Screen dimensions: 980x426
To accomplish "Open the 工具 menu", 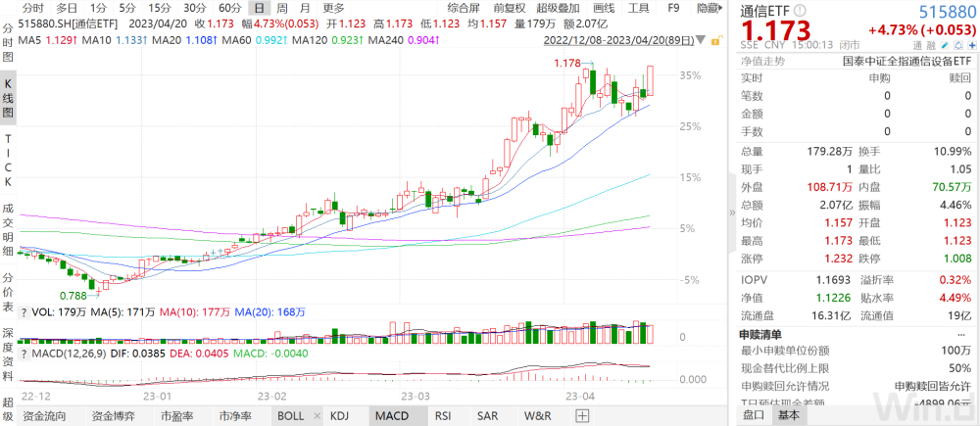I will pos(638,8).
